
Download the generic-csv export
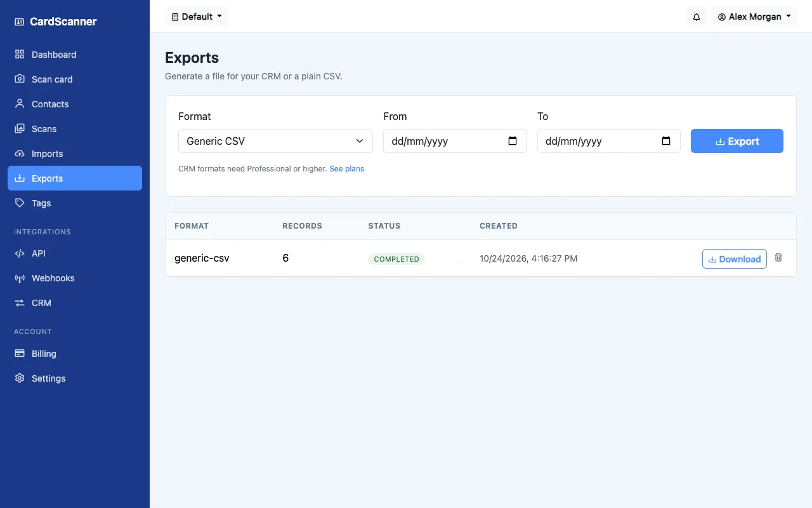(735, 259)
